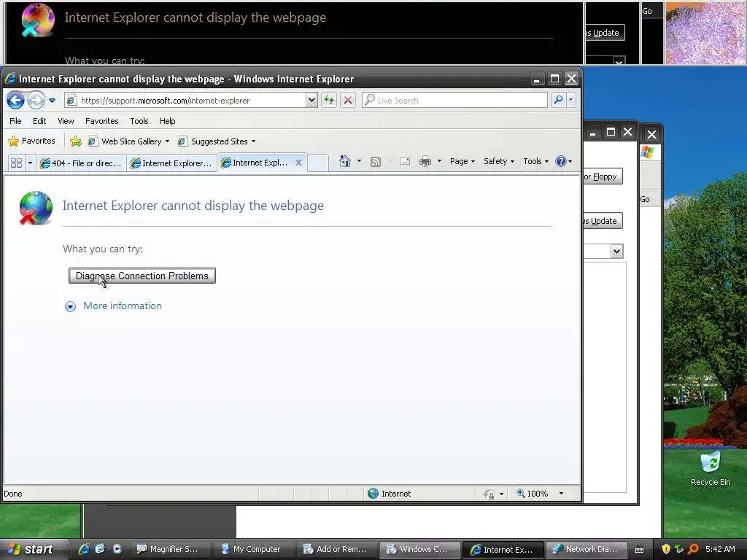Click the red Stop loading icon
This screenshot has height=560, width=747.
[x=348, y=101]
